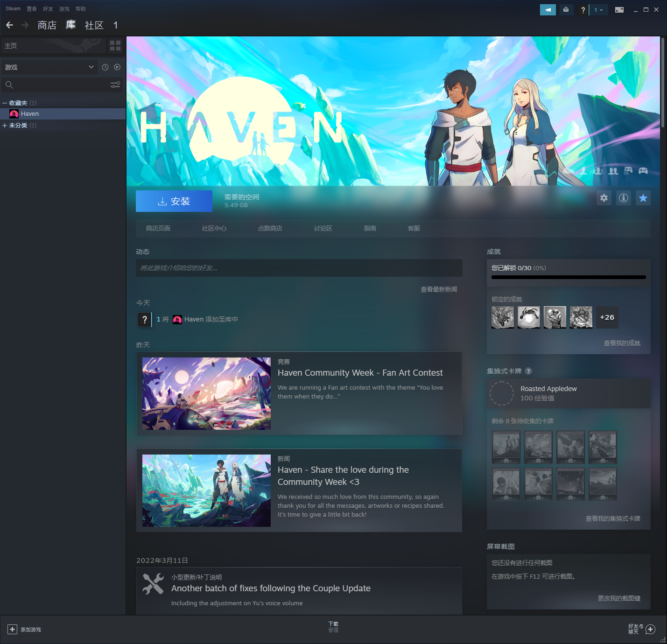Click the recent activity clock icon

(x=105, y=67)
